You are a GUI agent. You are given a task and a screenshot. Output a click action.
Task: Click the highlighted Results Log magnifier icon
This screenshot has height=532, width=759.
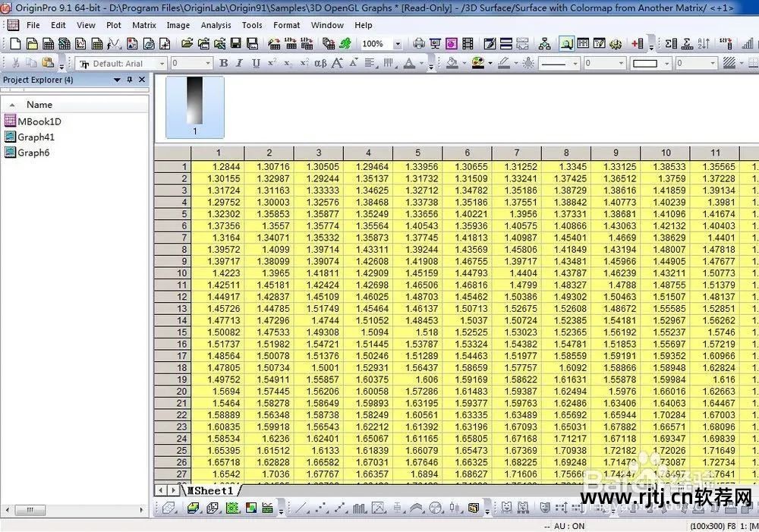pyautogui.click(x=566, y=44)
